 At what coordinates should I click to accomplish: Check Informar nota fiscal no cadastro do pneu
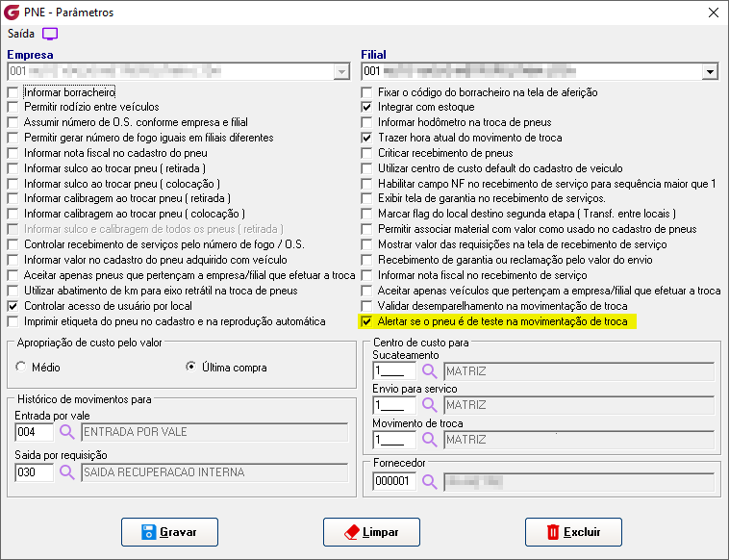pos(13,154)
